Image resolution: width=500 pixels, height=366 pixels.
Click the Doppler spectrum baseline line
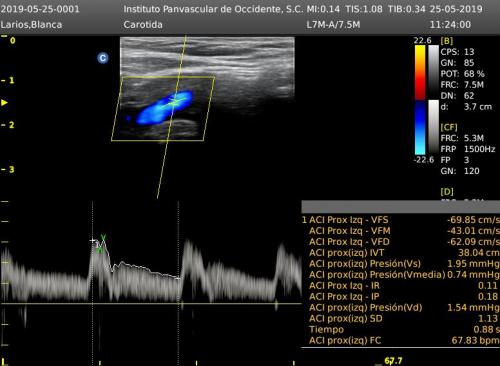(151, 303)
